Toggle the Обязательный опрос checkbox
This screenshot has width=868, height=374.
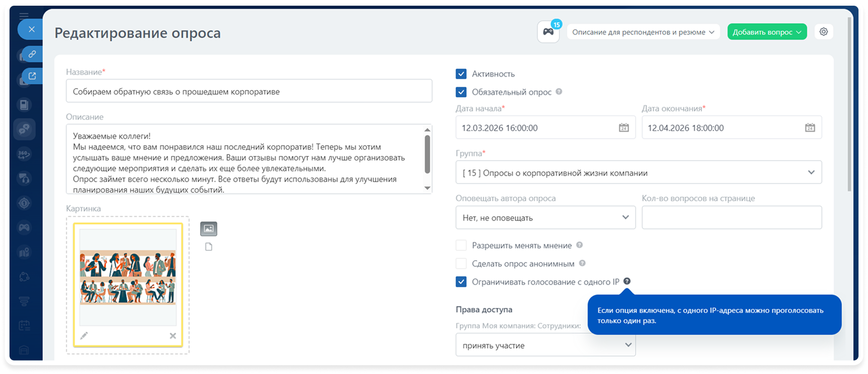(x=461, y=92)
